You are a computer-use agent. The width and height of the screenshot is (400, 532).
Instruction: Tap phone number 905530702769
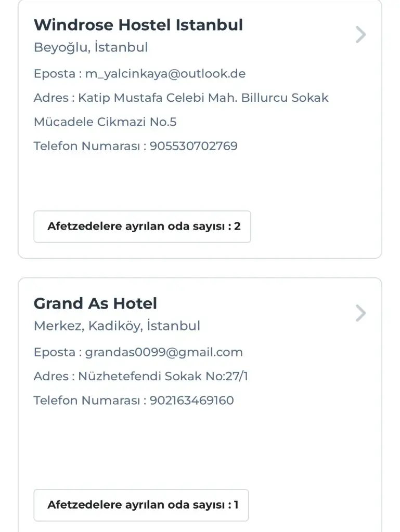[x=193, y=146]
